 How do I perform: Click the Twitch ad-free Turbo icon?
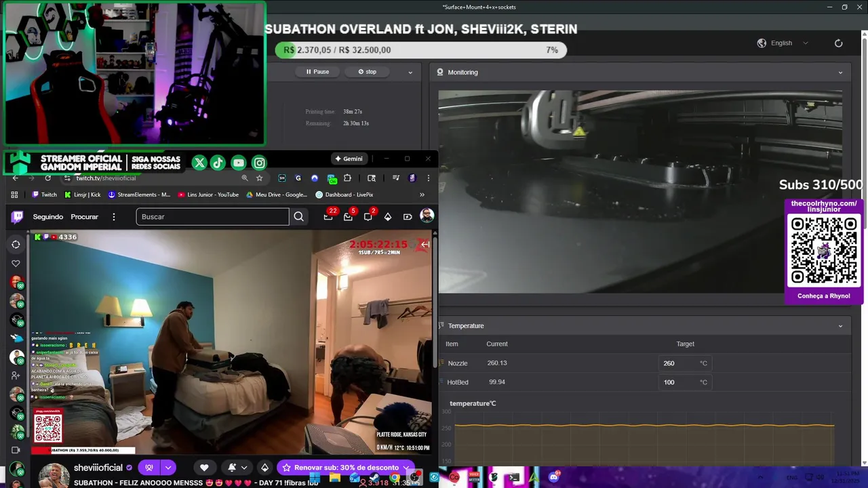(408, 217)
